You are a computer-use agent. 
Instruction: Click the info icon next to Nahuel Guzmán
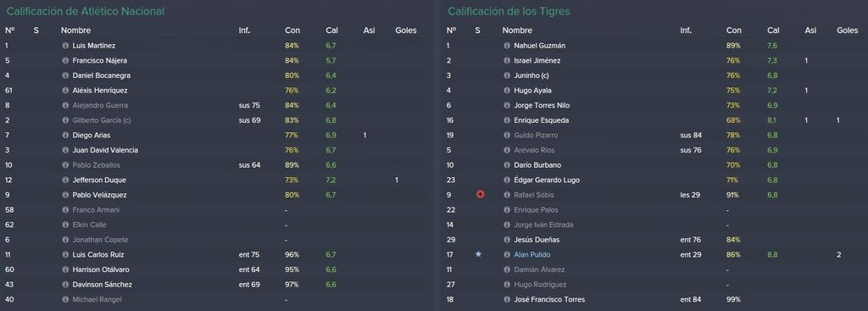[x=507, y=46]
